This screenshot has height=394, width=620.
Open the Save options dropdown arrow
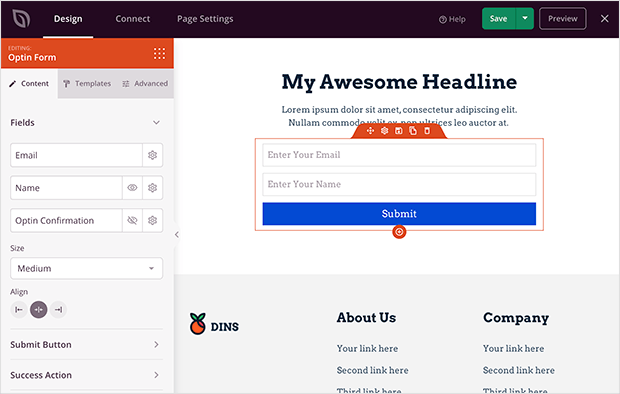tap(525, 19)
